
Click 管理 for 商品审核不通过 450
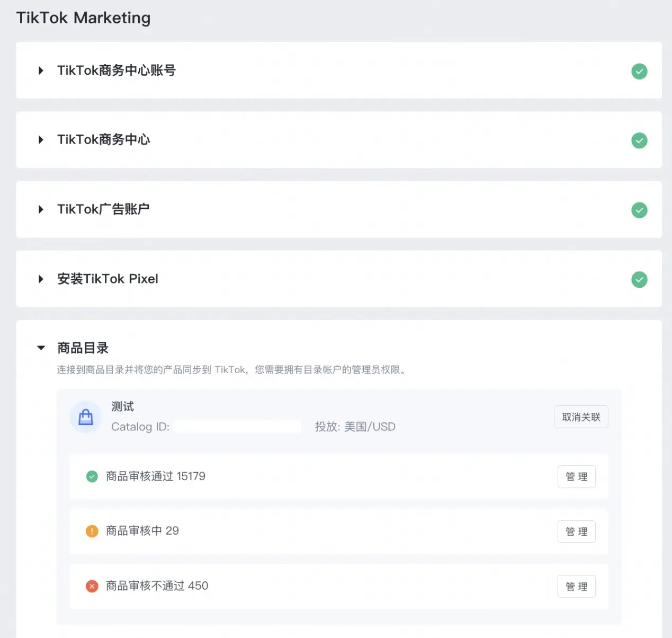click(x=576, y=586)
